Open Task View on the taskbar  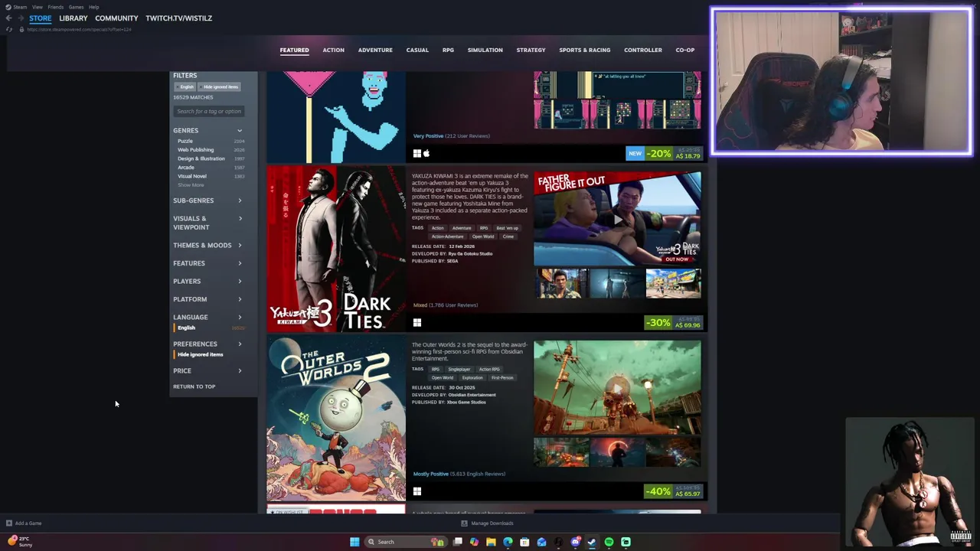457,542
